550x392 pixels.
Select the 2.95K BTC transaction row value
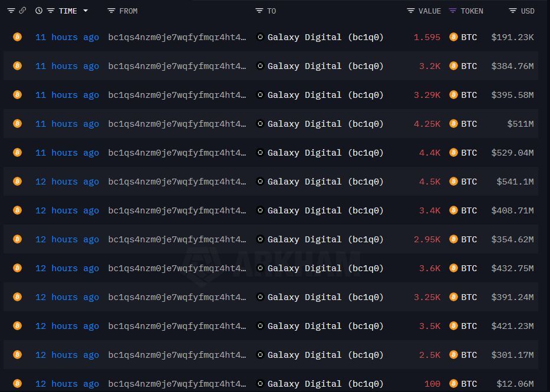427,239
